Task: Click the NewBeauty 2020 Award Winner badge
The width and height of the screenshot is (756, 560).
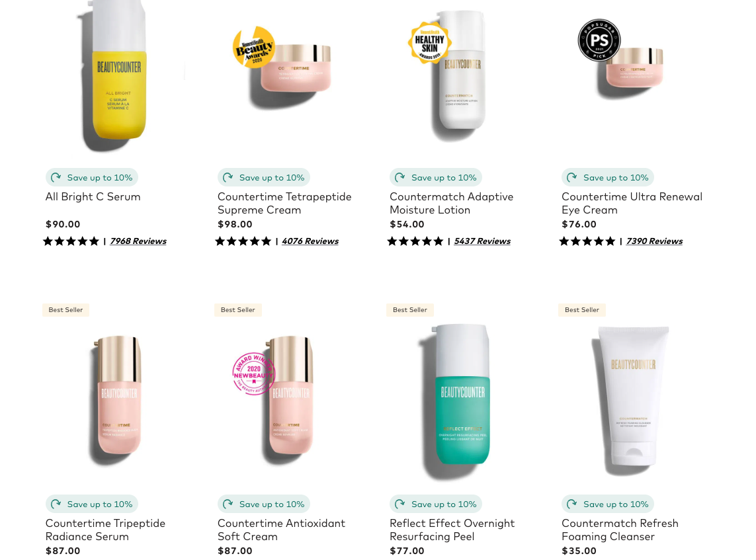Action: click(x=253, y=374)
